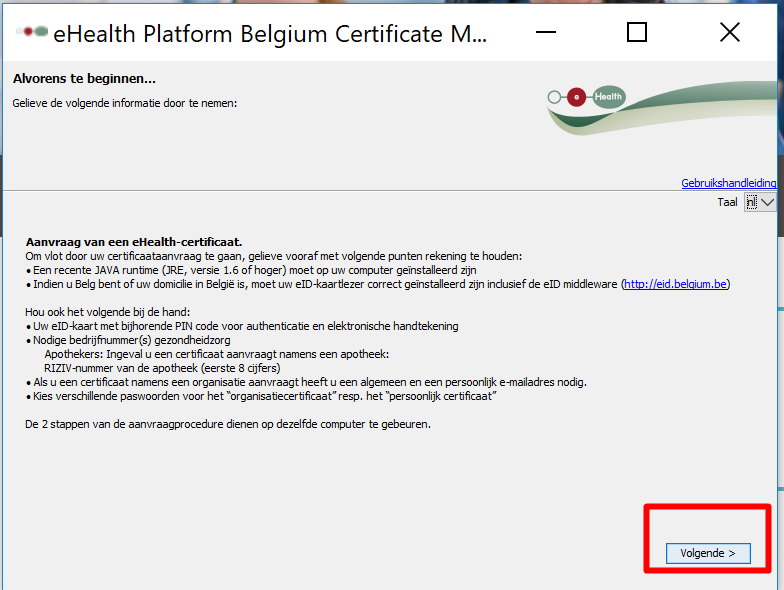Open the Gebruikshandleiding link
This screenshot has width=784, height=590.
(x=728, y=183)
